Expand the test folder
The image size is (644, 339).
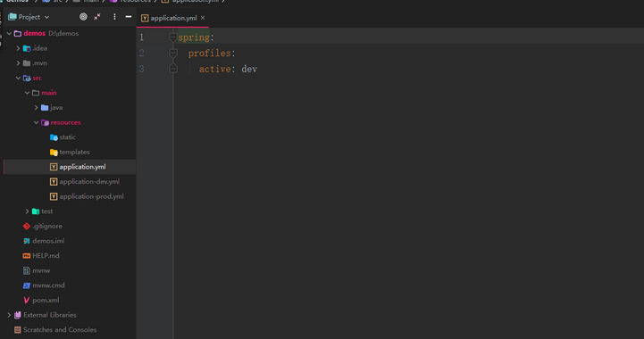[27, 211]
